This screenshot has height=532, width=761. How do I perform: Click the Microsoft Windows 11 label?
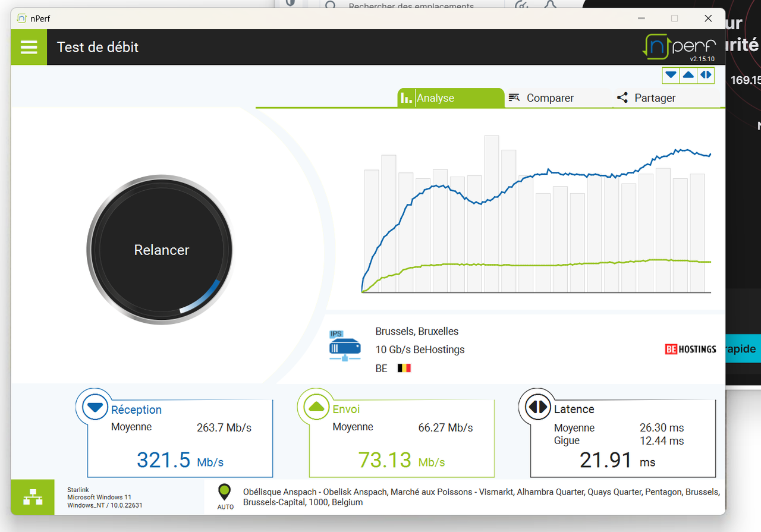click(99, 498)
